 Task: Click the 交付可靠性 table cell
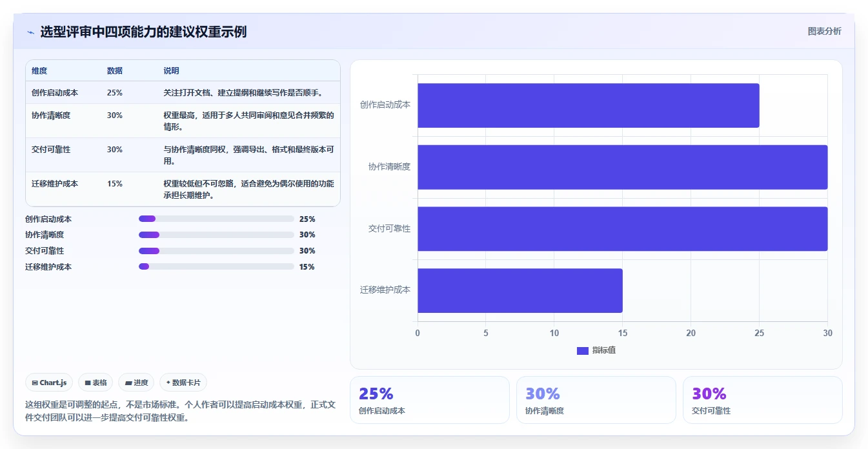51,150
